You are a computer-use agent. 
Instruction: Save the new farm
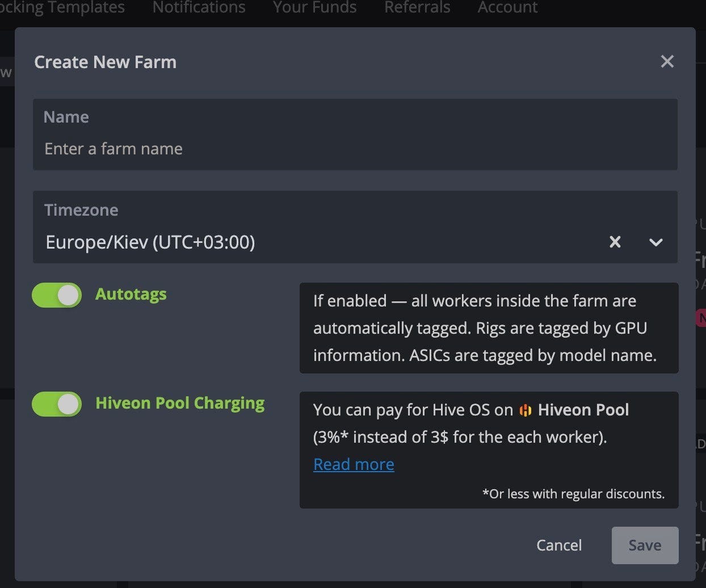tap(645, 545)
